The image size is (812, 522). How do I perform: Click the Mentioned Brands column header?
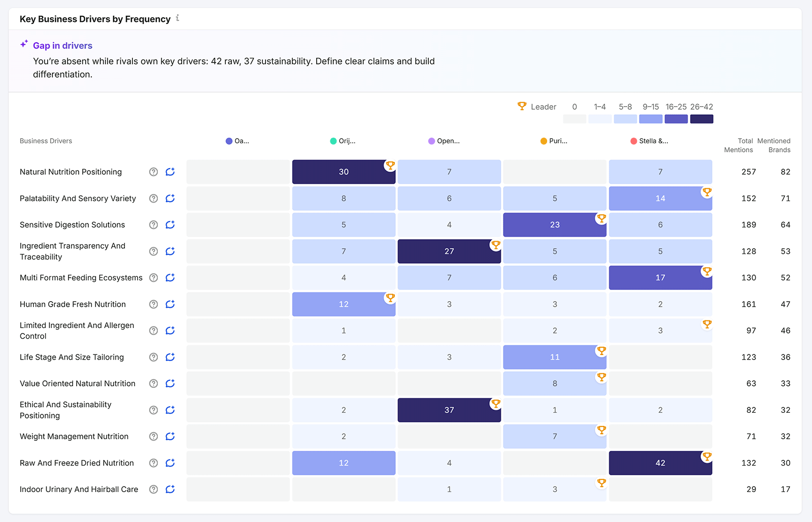click(x=774, y=145)
